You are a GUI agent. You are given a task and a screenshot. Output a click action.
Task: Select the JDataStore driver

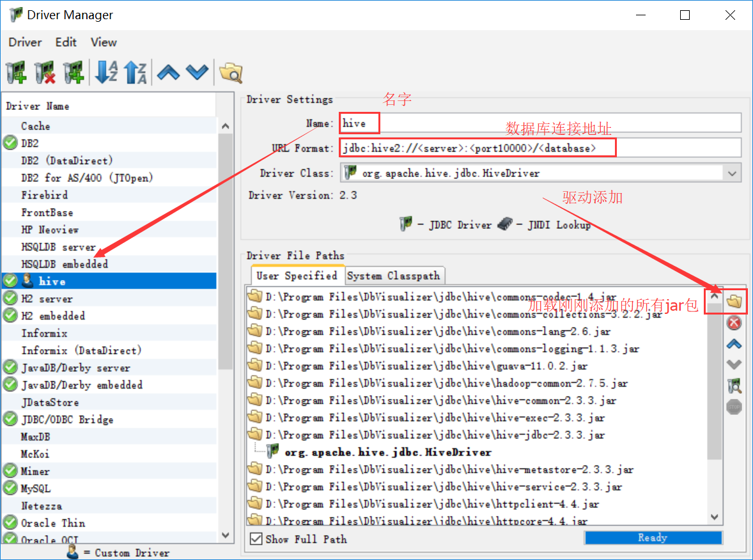pyautogui.click(x=109, y=402)
